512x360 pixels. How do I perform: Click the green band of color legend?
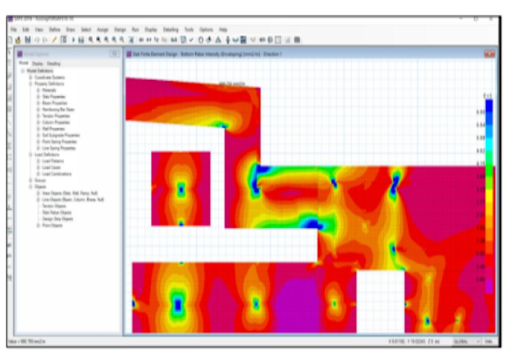tap(489, 170)
